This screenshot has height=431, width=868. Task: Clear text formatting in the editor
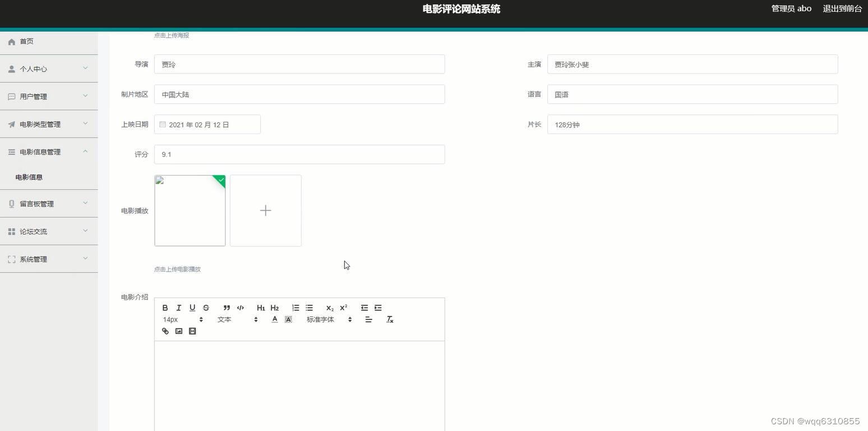click(x=390, y=319)
